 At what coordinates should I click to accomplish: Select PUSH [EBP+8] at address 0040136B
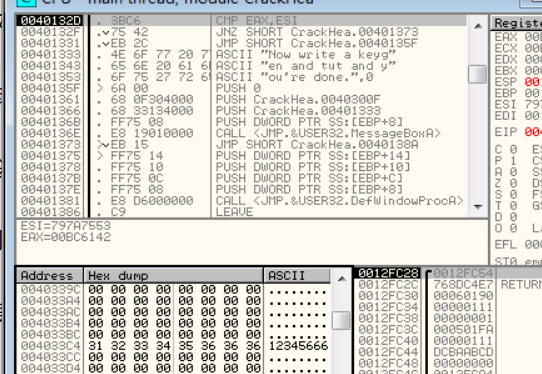[x=309, y=122]
